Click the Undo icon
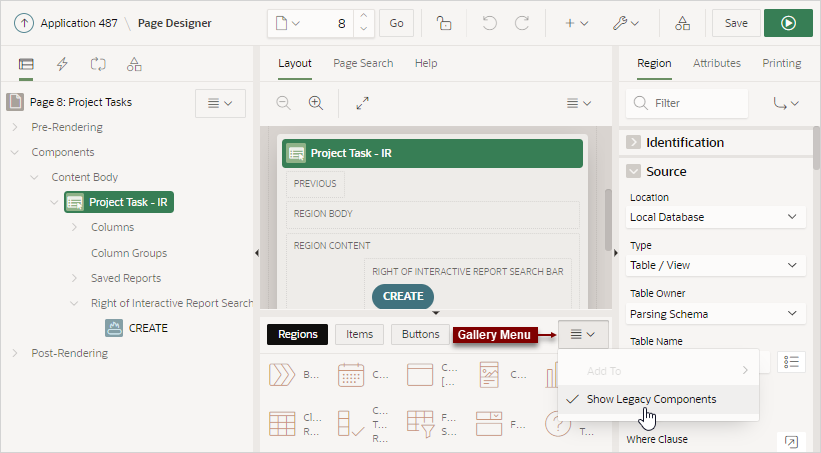 [490, 23]
